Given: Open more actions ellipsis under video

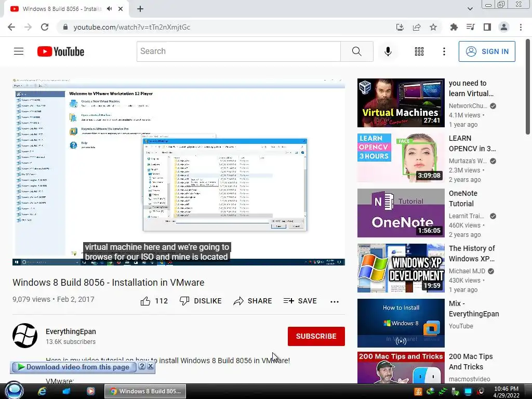Looking at the screenshot, I should (x=335, y=302).
